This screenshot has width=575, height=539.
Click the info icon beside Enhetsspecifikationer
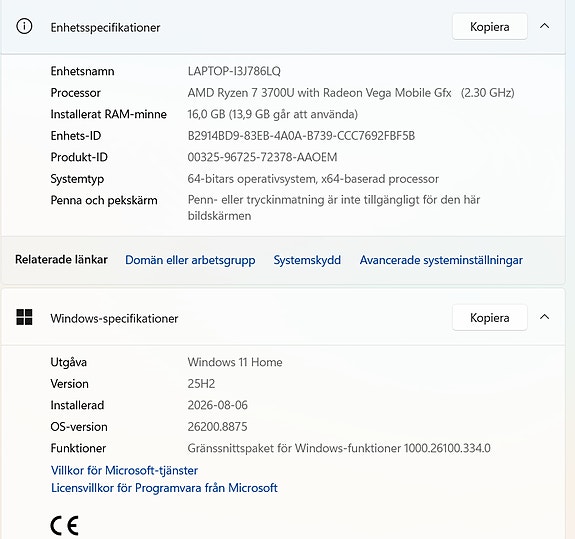(24, 26)
